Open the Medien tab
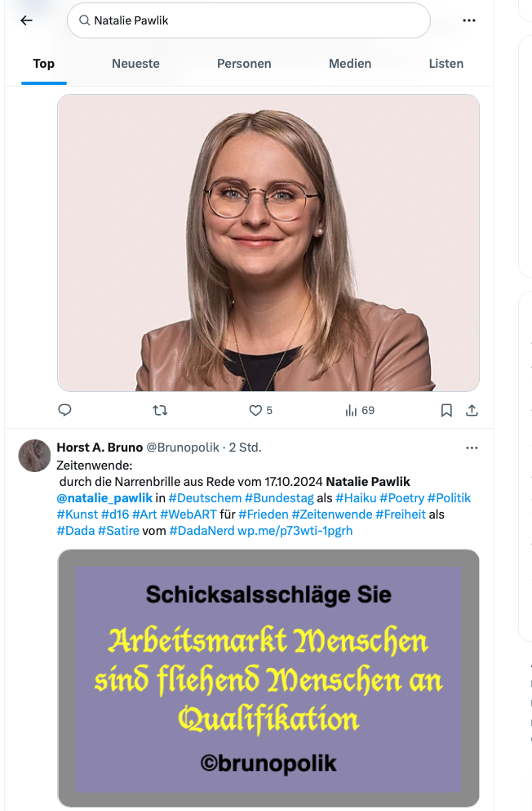The height and width of the screenshot is (811, 532). 350,64
